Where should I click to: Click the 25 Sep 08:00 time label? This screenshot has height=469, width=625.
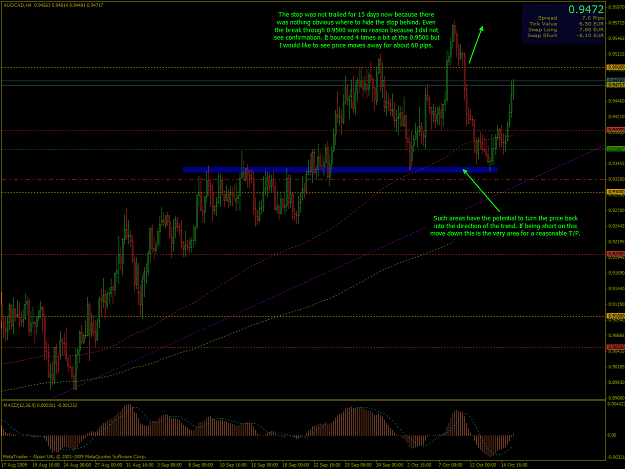[358, 465]
